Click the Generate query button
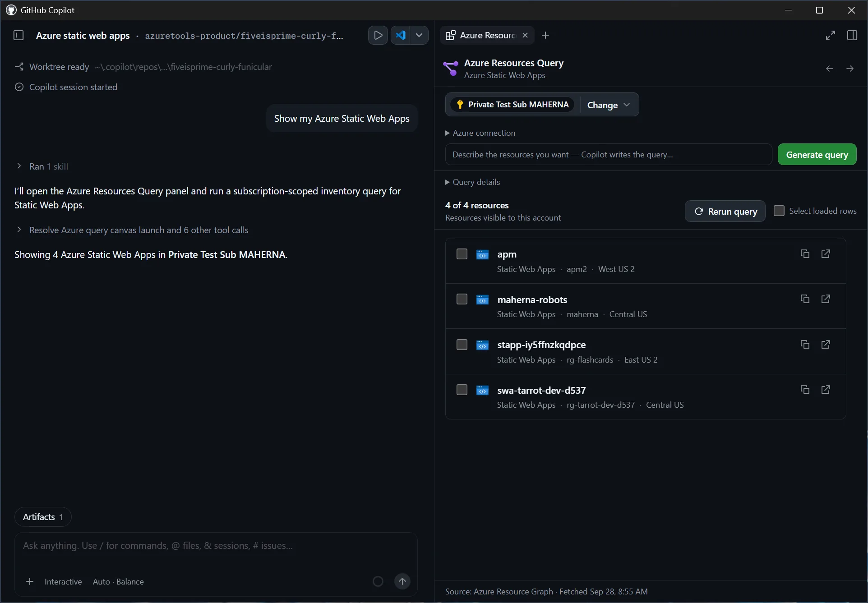This screenshot has height=603, width=868. (x=817, y=155)
